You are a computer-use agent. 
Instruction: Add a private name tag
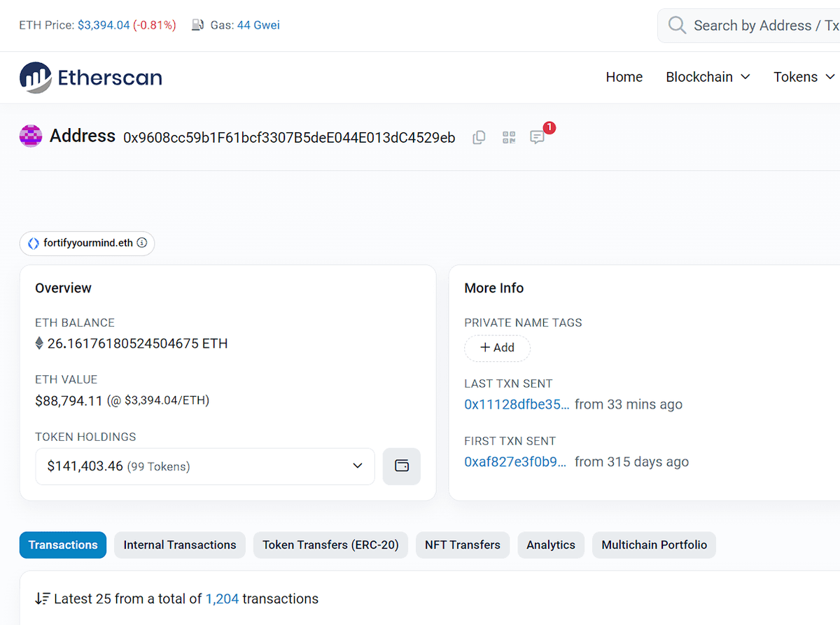[497, 348]
